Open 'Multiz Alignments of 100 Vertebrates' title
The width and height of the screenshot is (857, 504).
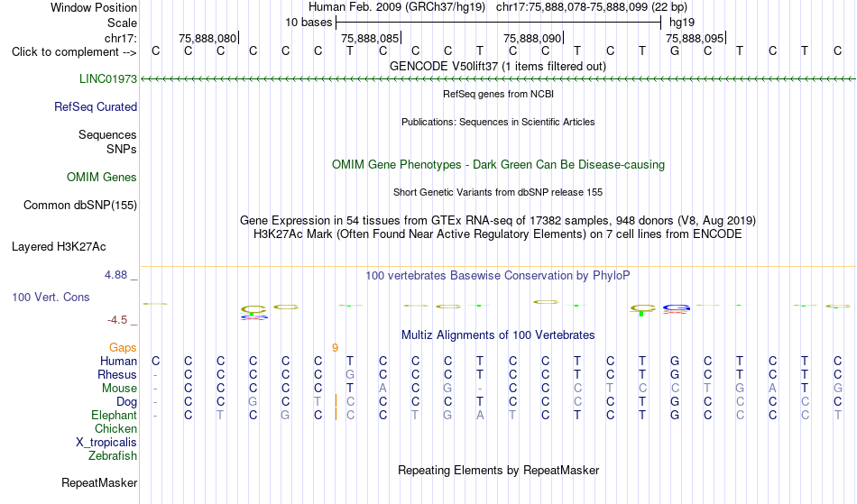498,334
